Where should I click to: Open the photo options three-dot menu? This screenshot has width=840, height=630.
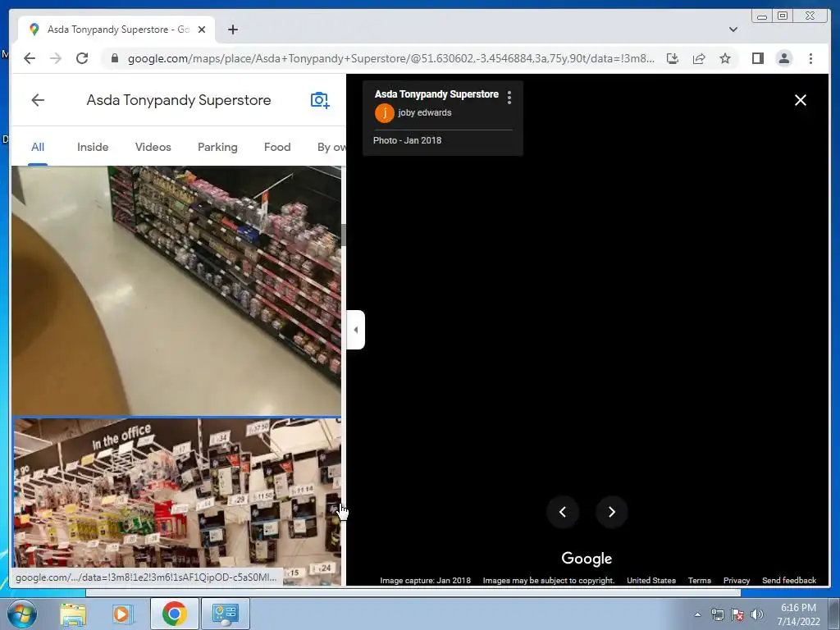(x=509, y=98)
